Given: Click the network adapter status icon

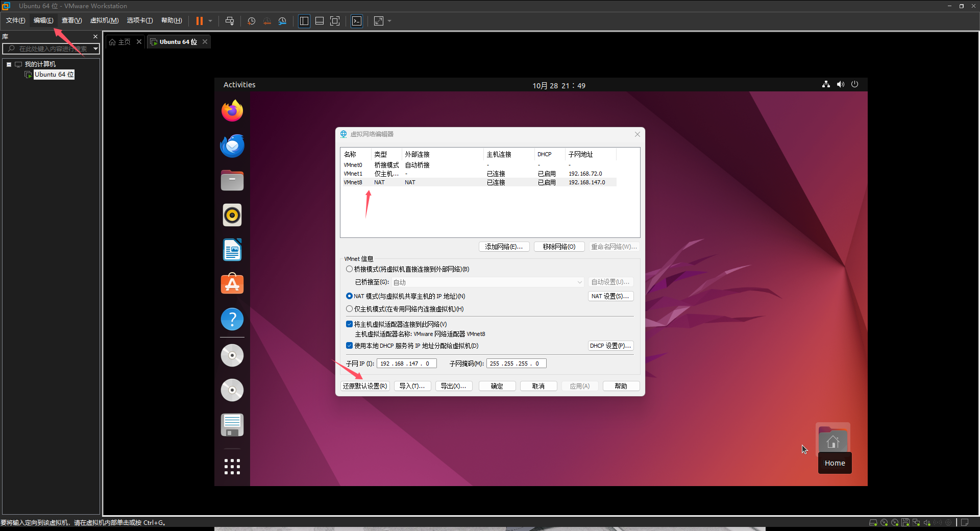Looking at the screenshot, I should (x=916, y=522).
